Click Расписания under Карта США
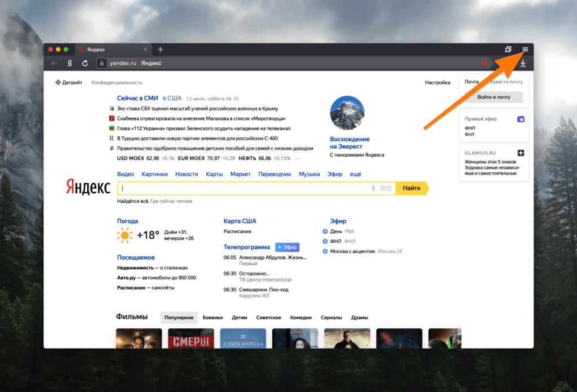 click(237, 231)
